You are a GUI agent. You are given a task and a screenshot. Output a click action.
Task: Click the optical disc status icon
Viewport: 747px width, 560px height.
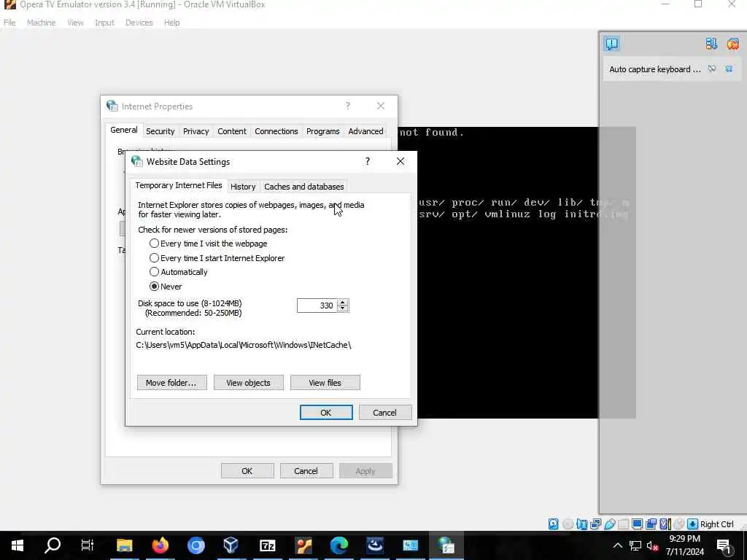click(568, 524)
